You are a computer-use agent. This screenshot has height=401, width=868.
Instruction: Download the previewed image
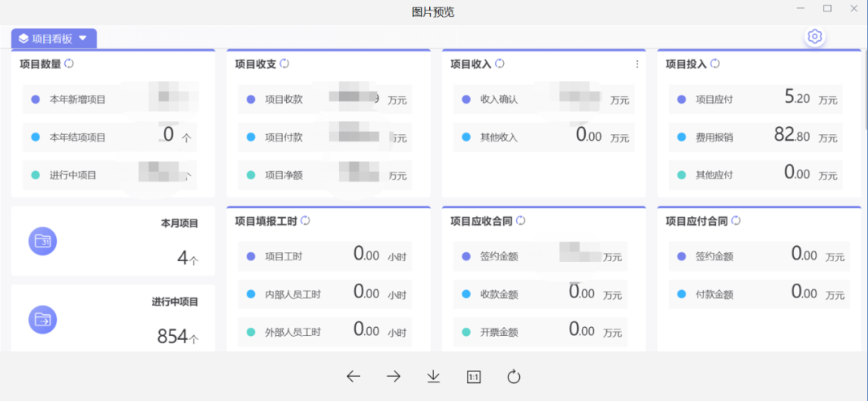[434, 376]
